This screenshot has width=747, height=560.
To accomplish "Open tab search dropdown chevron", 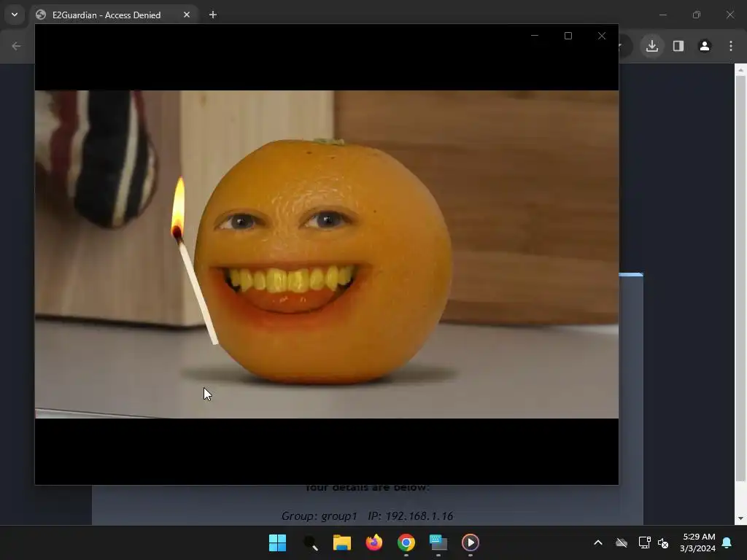I will 15,15.
